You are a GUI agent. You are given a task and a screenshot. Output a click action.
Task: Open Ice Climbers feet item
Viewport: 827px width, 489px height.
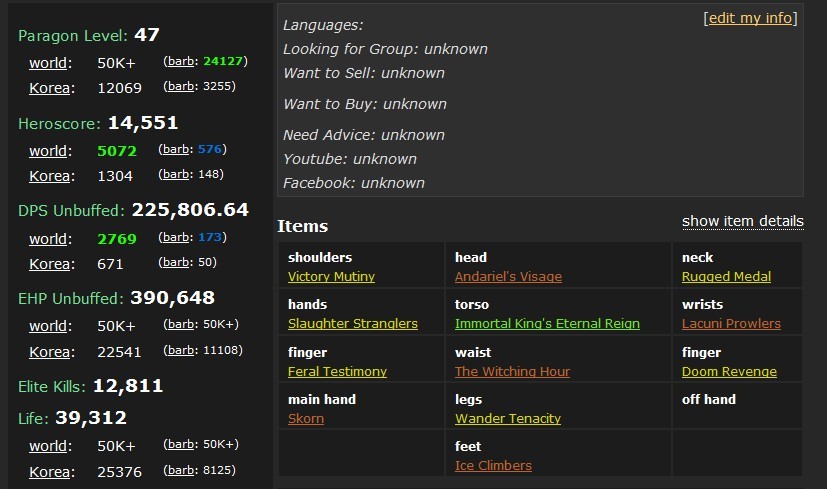pyautogui.click(x=493, y=465)
